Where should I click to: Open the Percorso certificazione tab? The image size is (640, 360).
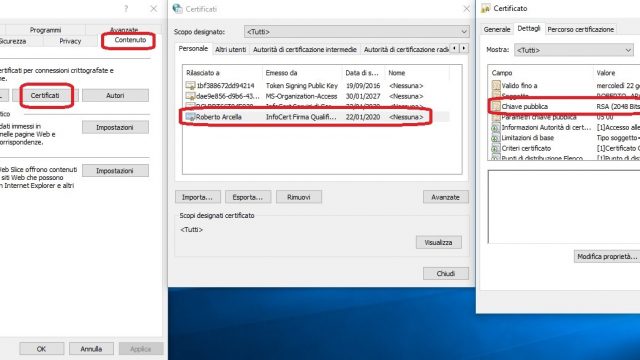580,29
